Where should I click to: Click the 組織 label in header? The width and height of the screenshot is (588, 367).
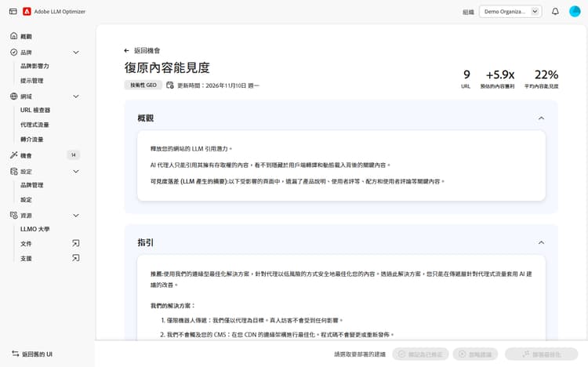(x=468, y=12)
